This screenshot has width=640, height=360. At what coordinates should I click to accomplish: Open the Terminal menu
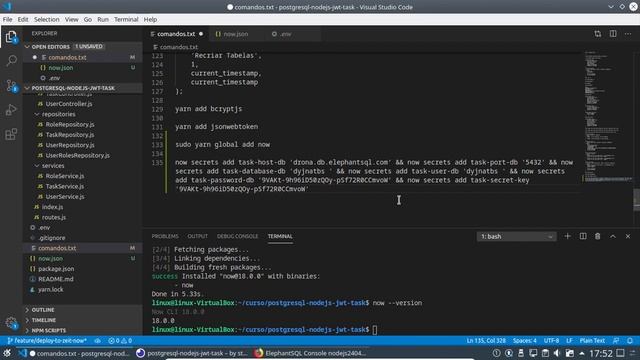(x=126, y=19)
